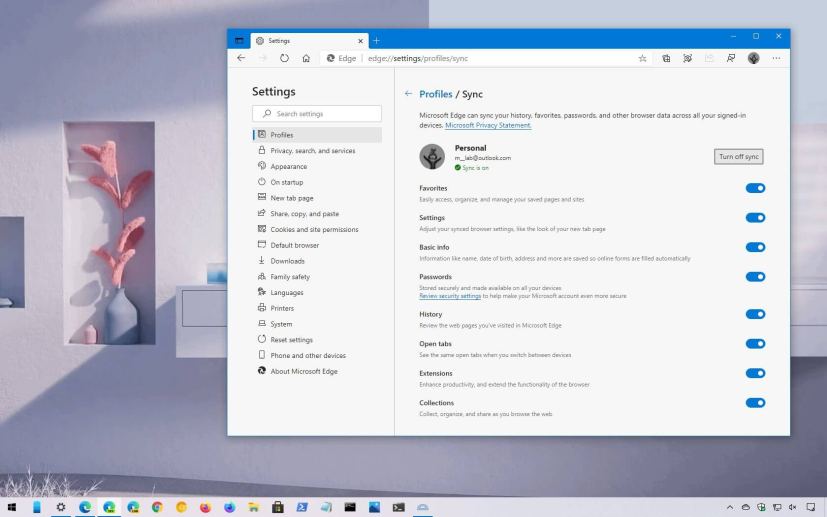This screenshot has height=517, width=827.
Task: Toggle Collections sync switch
Action: coord(755,403)
